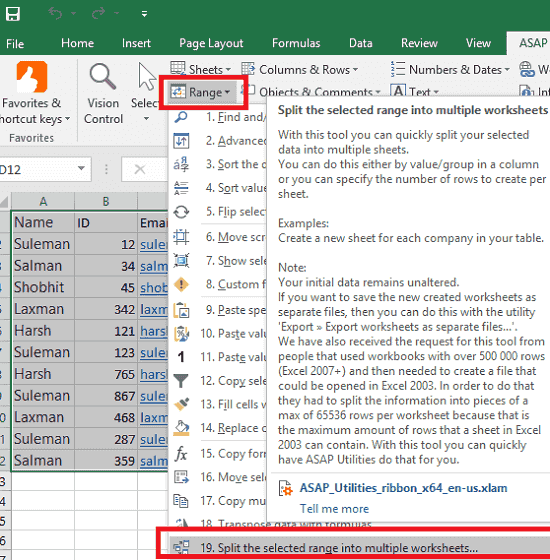This screenshot has width=550, height=560.
Task: Open the Customize Quick Access Toolbar arrow
Action: (144, 14)
